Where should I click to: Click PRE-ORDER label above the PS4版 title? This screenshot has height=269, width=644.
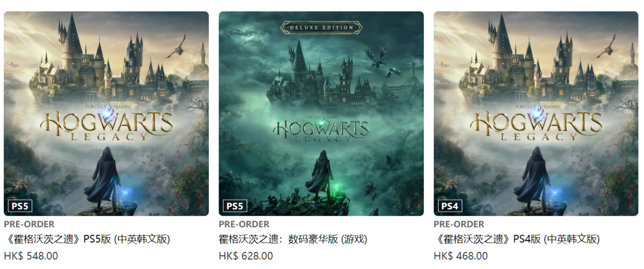click(x=459, y=224)
